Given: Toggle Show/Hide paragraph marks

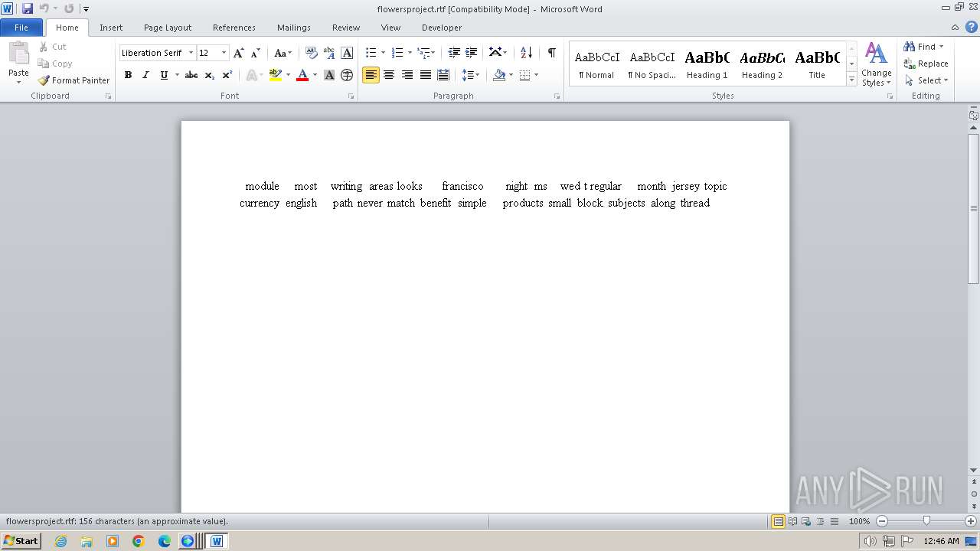Looking at the screenshot, I should pos(551,53).
